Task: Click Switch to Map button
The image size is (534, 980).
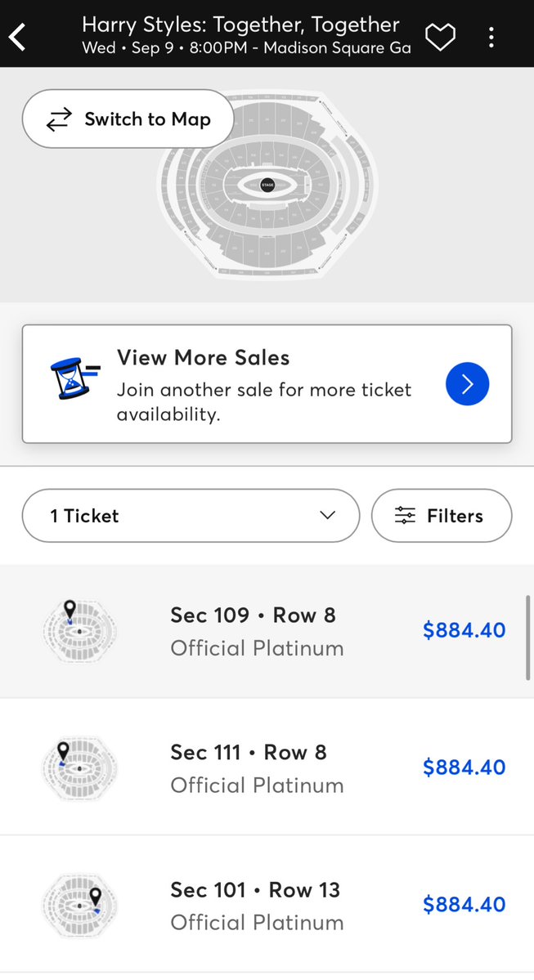Action: (x=128, y=119)
